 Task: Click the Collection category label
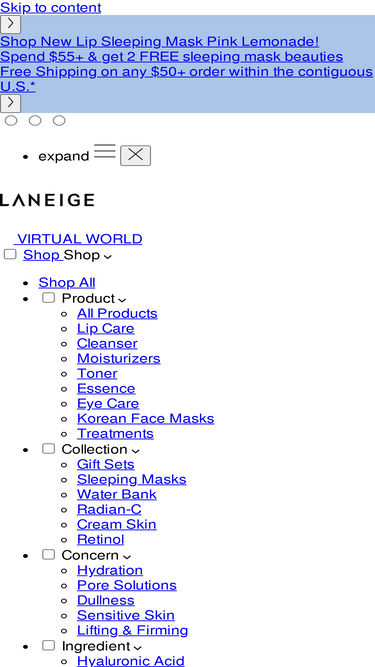pyautogui.click(x=94, y=449)
